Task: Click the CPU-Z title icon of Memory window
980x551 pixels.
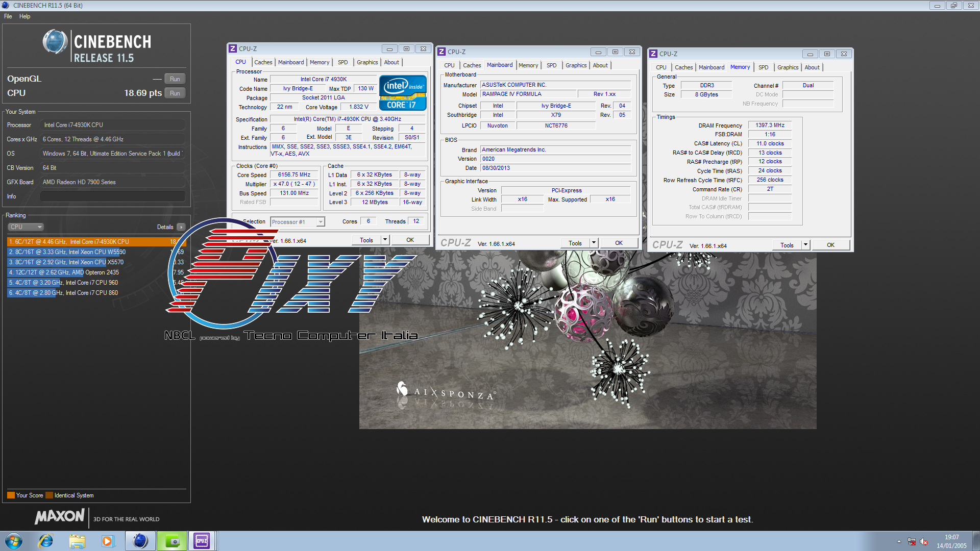Action: (653, 54)
